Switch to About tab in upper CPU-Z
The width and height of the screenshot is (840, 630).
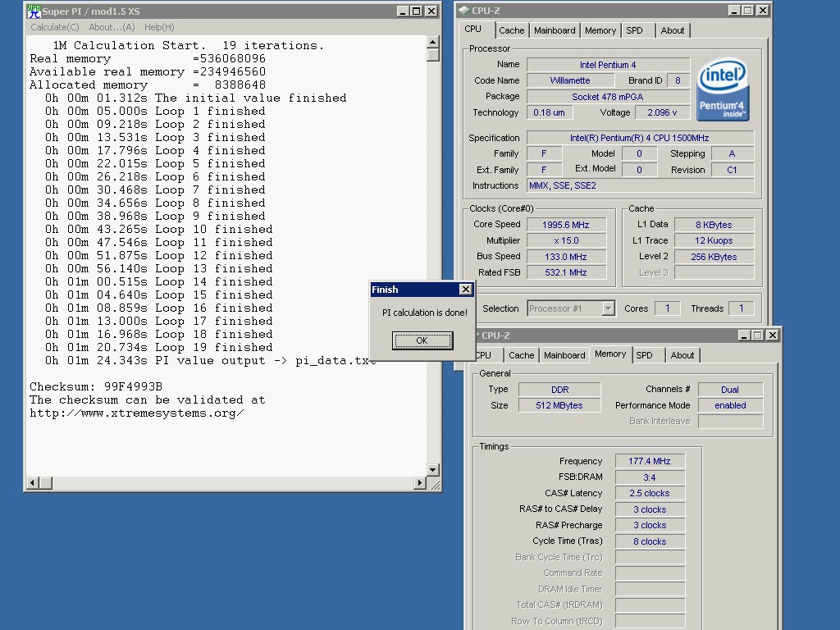pyautogui.click(x=673, y=30)
